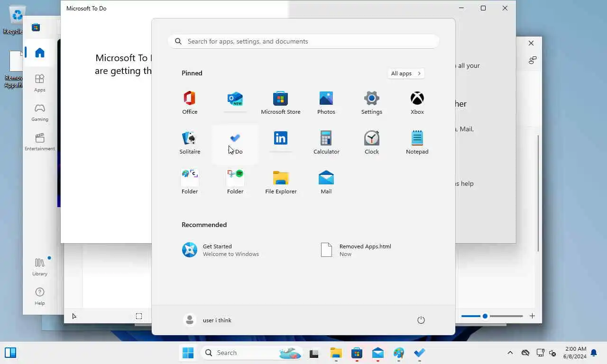Click the Microsoft Store logo in title bar

click(x=36, y=27)
